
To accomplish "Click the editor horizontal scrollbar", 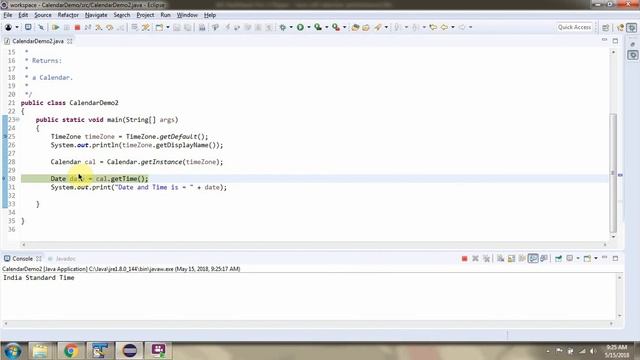I will click(313, 244).
